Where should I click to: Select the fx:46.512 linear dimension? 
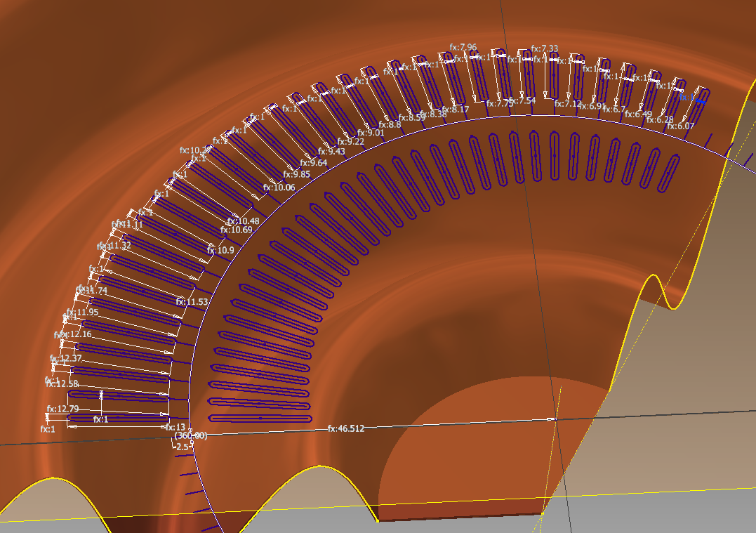tap(345, 427)
